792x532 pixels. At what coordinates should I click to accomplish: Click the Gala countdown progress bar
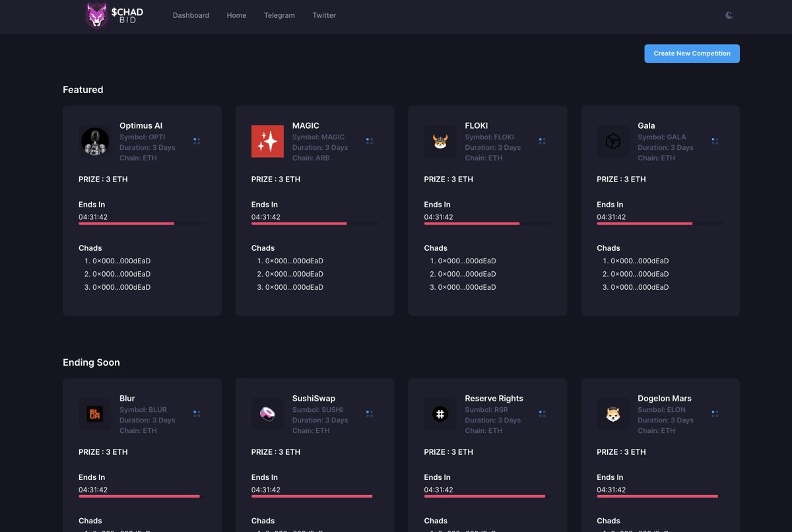tap(661, 224)
